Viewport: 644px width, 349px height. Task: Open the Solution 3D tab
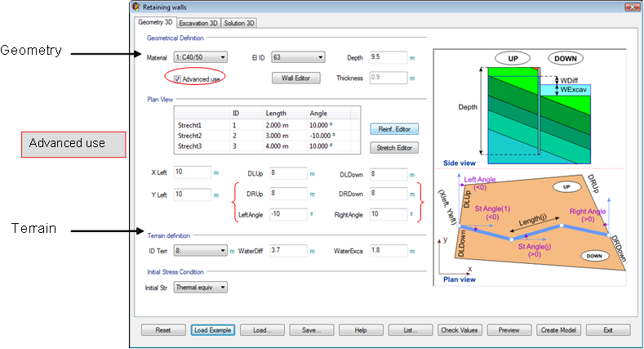239,23
